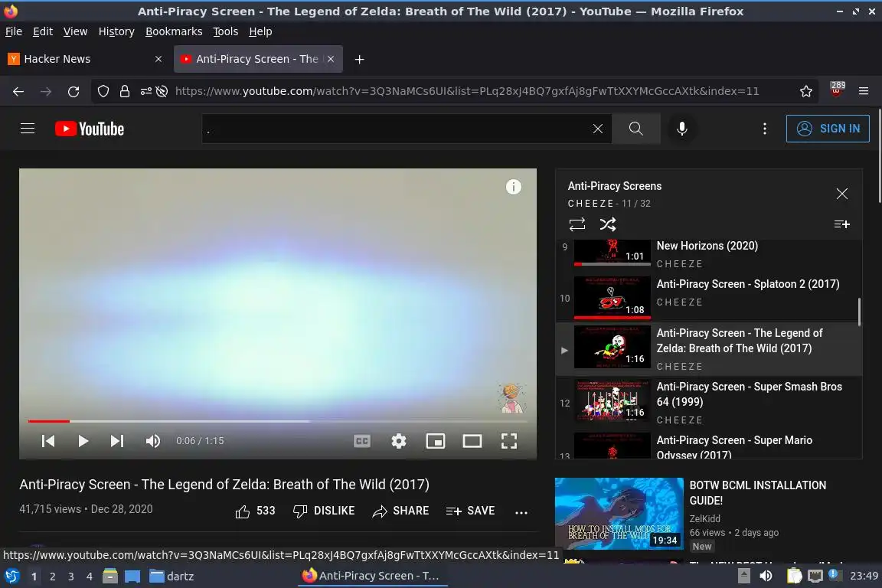Switch to Hacker News tab
The width and height of the screenshot is (882, 588).
[x=84, y=59]
